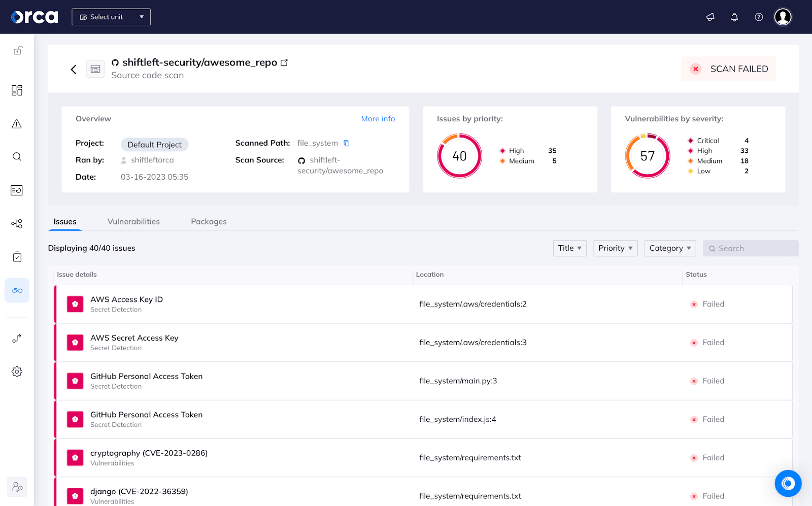The image size is (812, 506).
Task: Expand the Select unit dropdown
Action: pos(111,17)
